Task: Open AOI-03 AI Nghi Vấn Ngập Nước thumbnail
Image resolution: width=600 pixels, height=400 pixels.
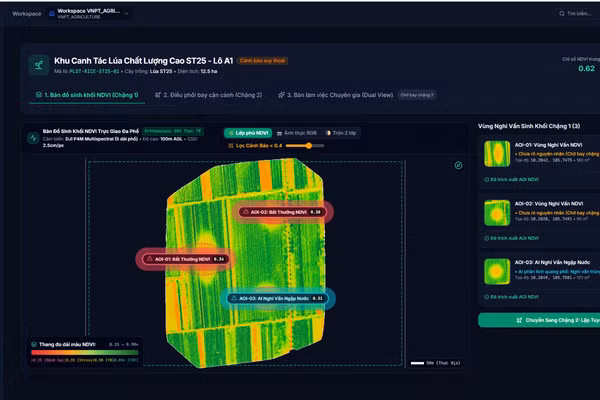Action: (497, 271)
